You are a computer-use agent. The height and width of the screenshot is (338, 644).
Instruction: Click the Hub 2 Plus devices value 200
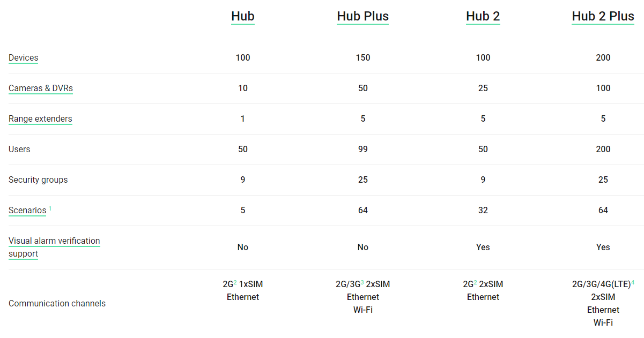[603, 58]
